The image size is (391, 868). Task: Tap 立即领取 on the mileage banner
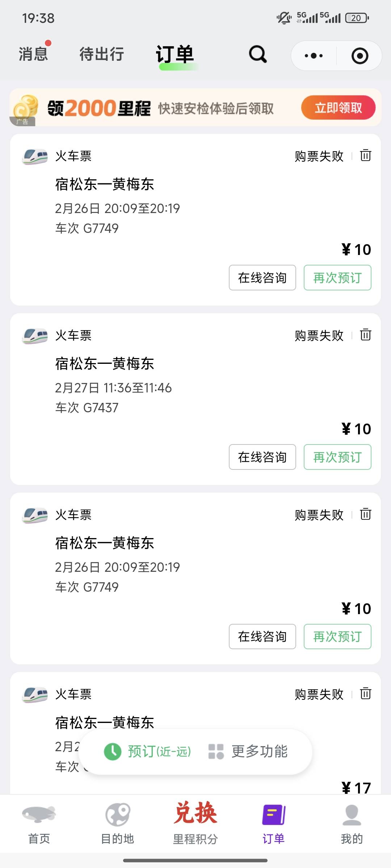point(338,108)
